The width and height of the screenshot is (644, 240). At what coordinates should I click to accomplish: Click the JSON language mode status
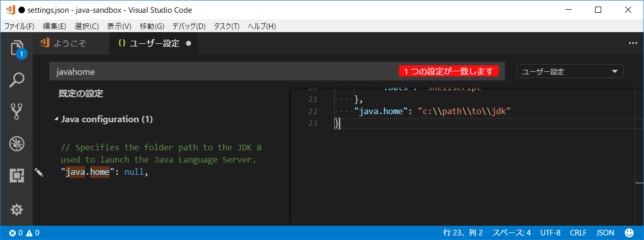click(605, 233)
